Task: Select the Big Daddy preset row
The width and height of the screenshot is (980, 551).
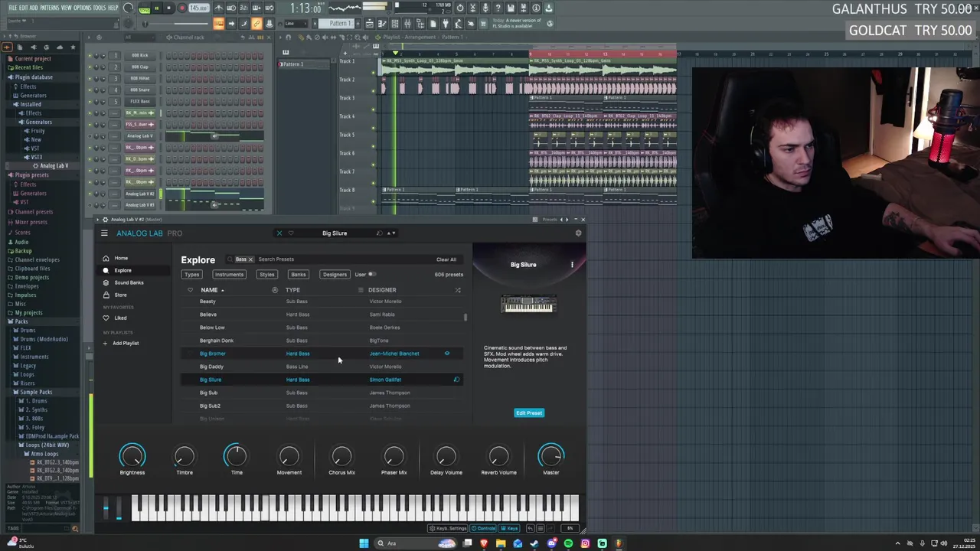Action: (322, 367)
